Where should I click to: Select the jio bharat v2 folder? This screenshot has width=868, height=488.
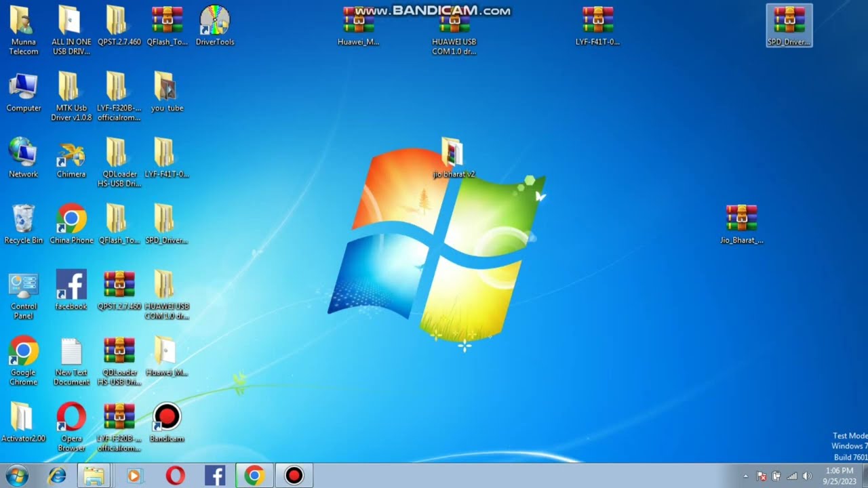[x=454, y=158]
